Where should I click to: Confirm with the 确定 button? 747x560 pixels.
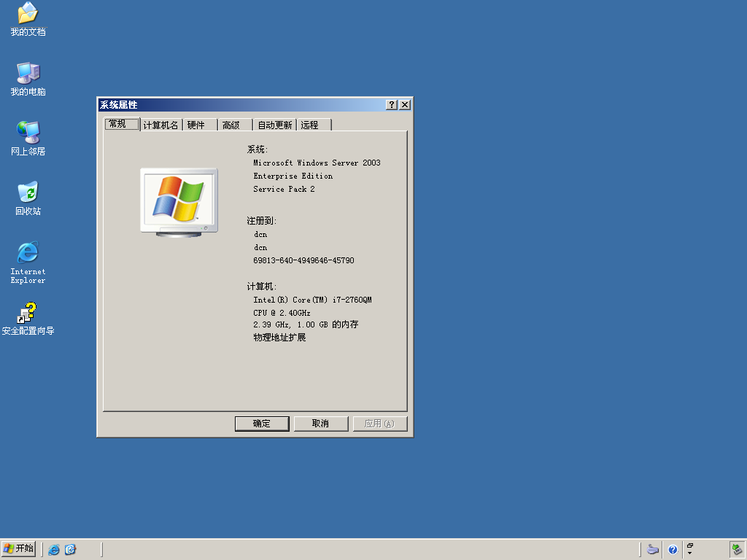click(262, 424)
